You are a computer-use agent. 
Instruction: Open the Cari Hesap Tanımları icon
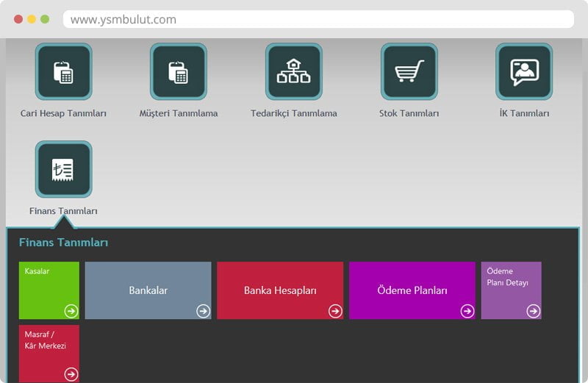(x=64, y=71)
